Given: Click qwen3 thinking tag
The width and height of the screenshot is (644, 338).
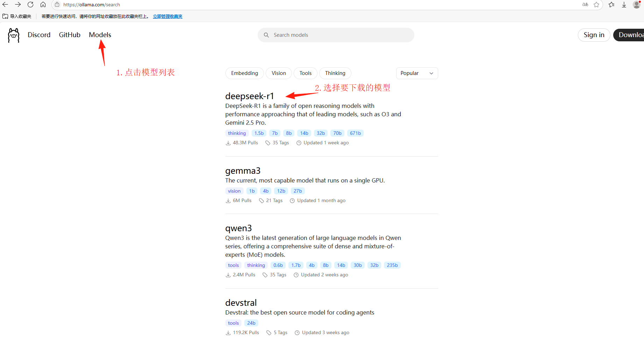Looking at the screenshot, I should pos(256,265).
